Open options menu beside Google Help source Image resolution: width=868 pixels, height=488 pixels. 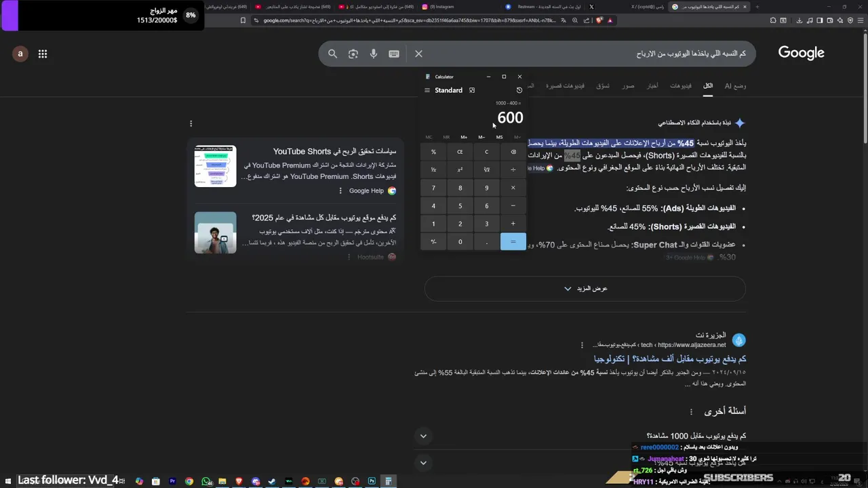(x=340, y=191)
